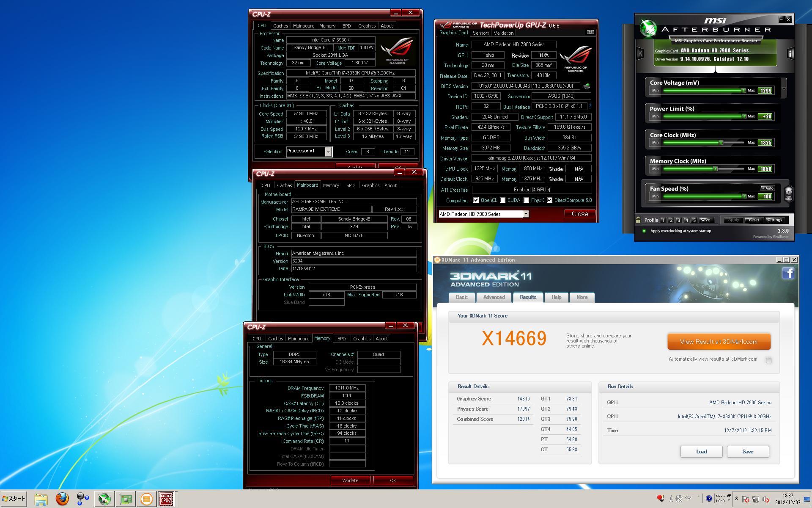
Task: Show hidden system tray icons
Action: (736, 499)
